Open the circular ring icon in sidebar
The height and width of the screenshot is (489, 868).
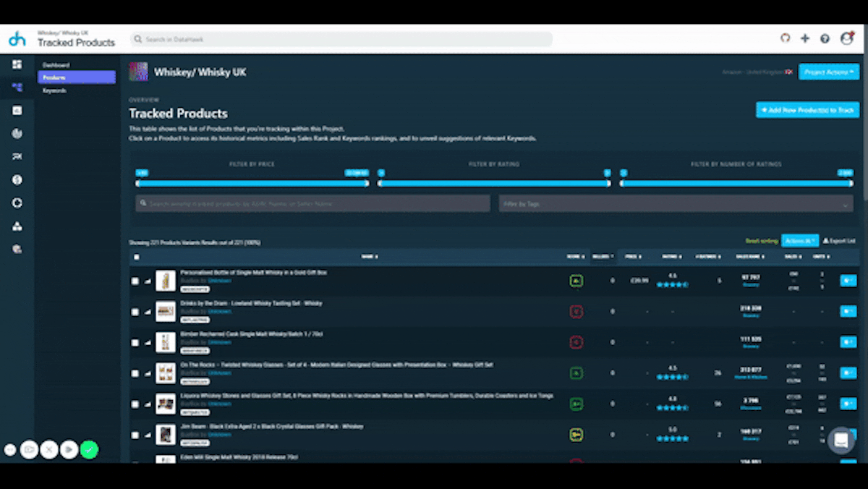[17, 203]
